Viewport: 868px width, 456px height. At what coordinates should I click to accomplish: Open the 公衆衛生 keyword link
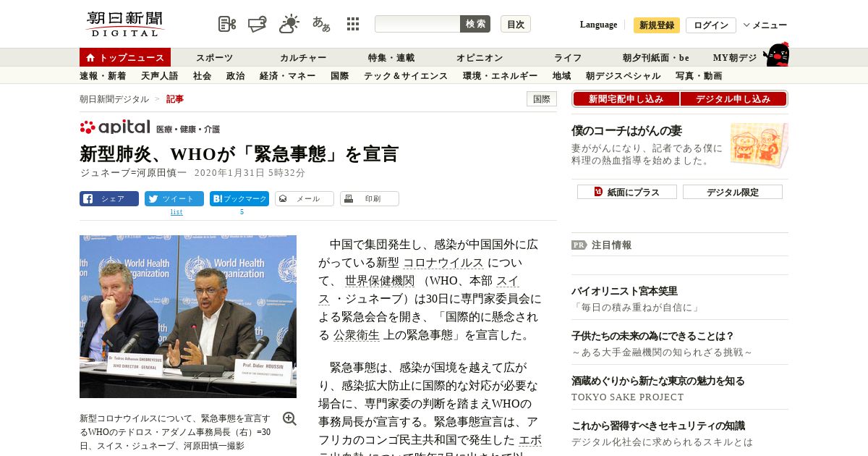(357, 335)
